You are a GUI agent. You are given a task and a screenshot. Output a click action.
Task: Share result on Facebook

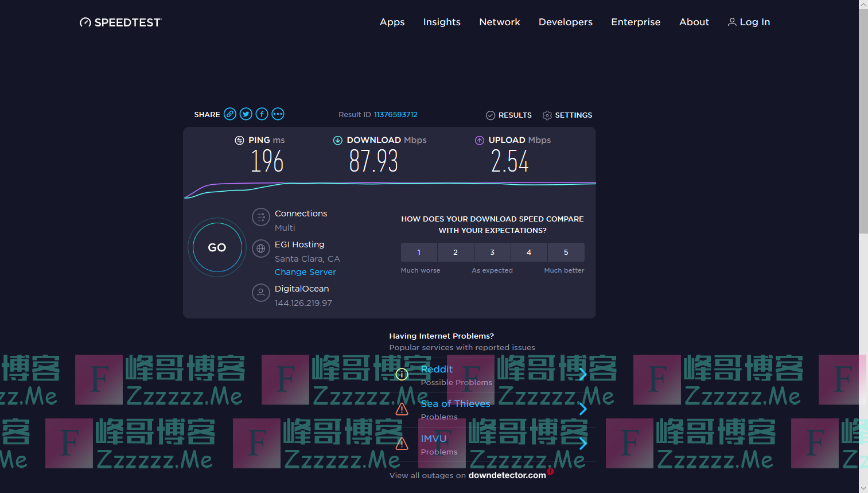262,114
